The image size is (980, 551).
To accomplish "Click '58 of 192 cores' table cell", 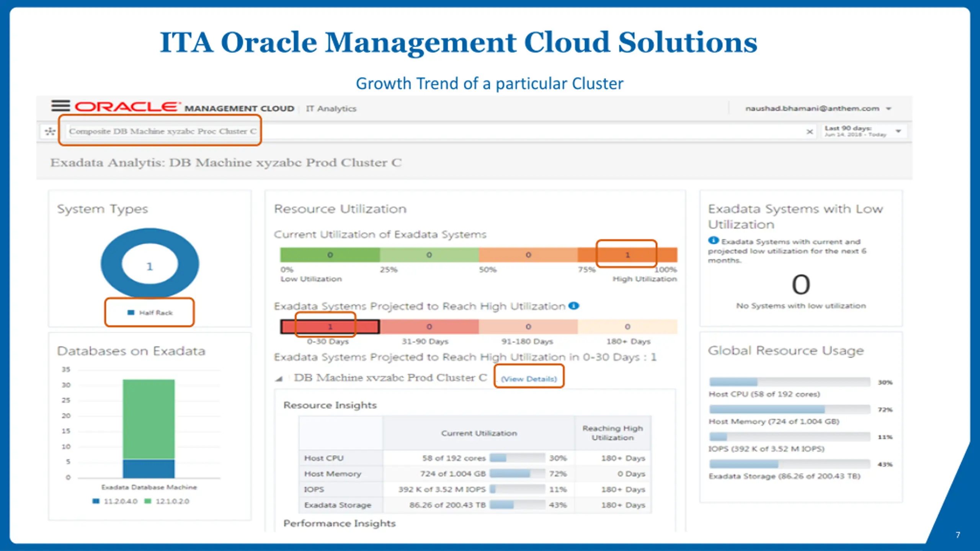I will [454, 458].
